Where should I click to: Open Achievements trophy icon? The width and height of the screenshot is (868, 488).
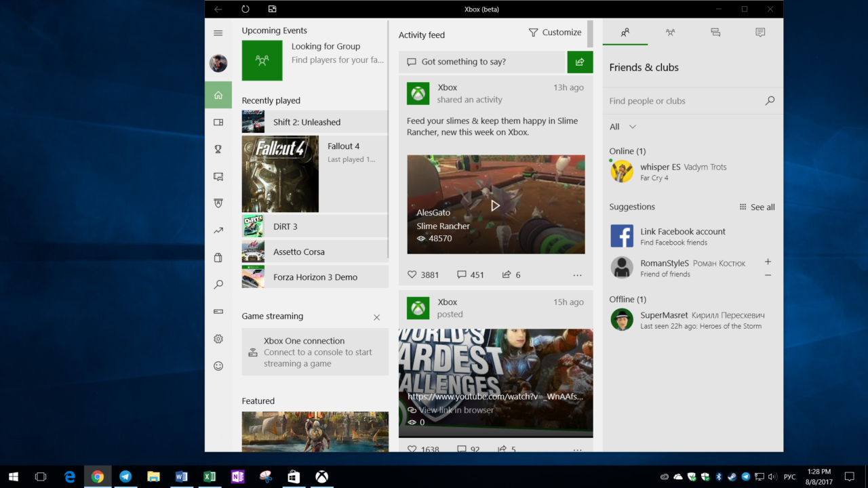(x=218, y=149)
